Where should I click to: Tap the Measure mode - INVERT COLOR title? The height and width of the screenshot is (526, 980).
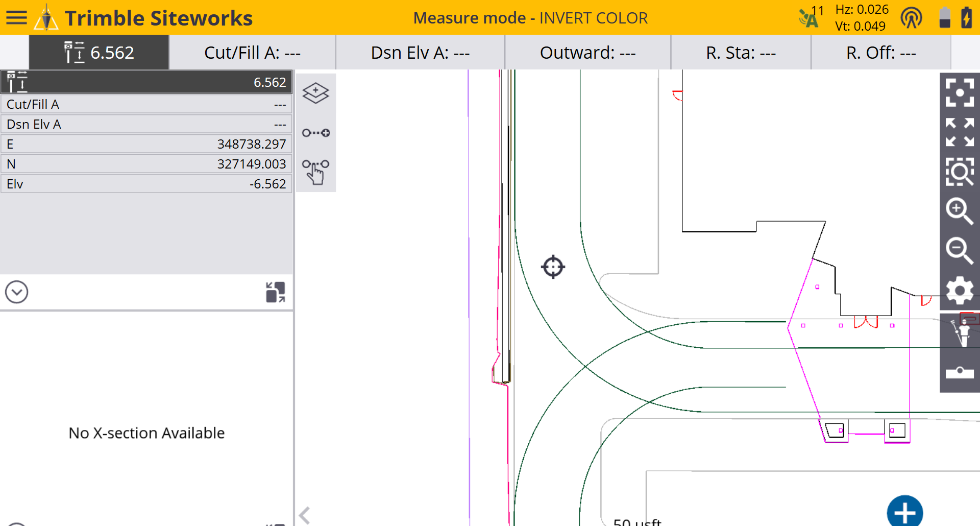[530, 18]
